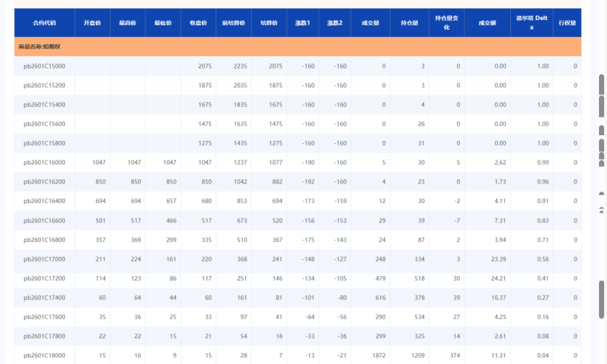Click open interest change 374 in pb2601C18000 row
The height and width of the screenshot is (364, 607).
455,355
